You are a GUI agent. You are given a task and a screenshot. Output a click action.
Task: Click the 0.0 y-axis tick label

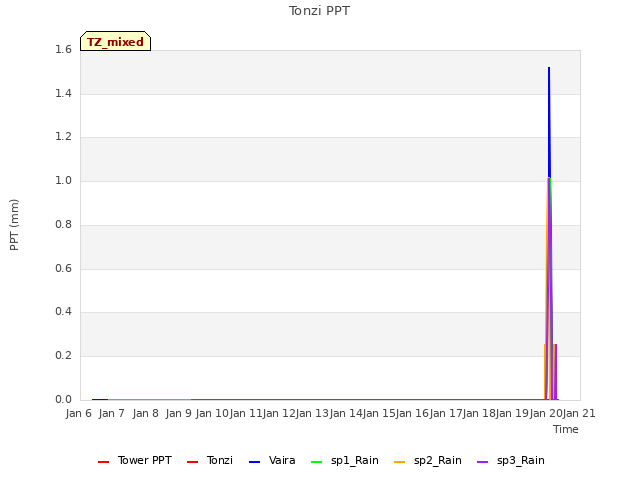point(63,399)
